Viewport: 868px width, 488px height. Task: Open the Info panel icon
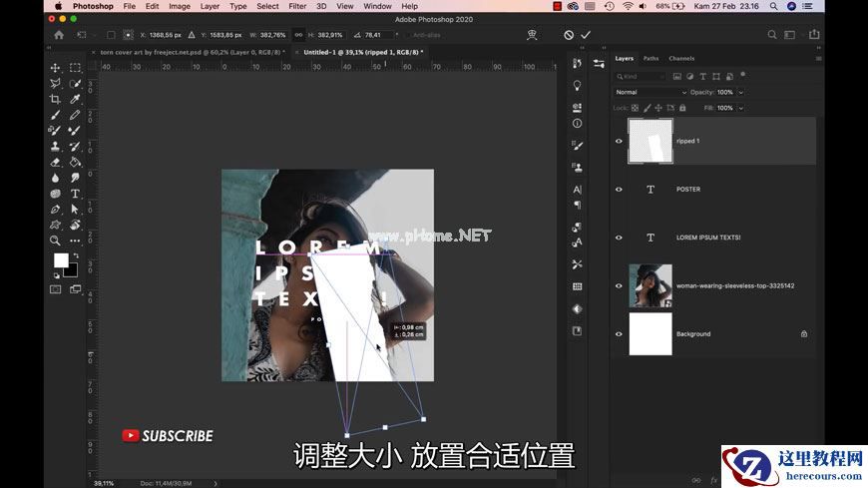pyautogui.click(x=577, y=124)
